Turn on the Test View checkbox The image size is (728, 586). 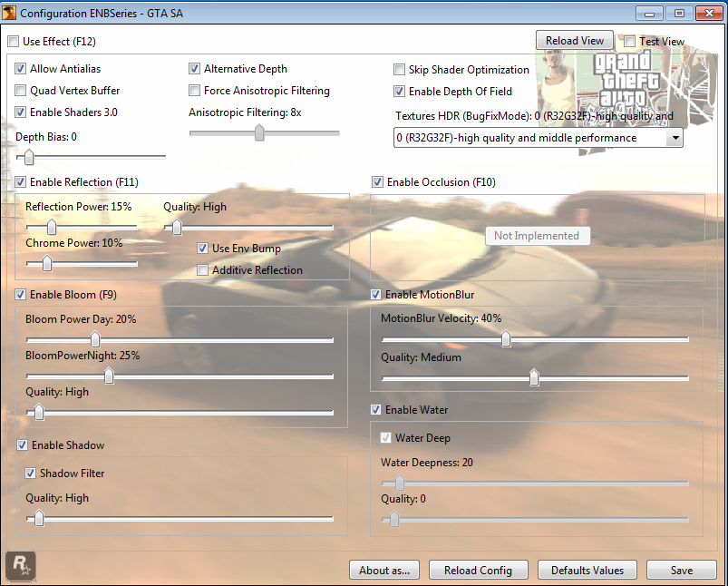[x=630, y=42]
